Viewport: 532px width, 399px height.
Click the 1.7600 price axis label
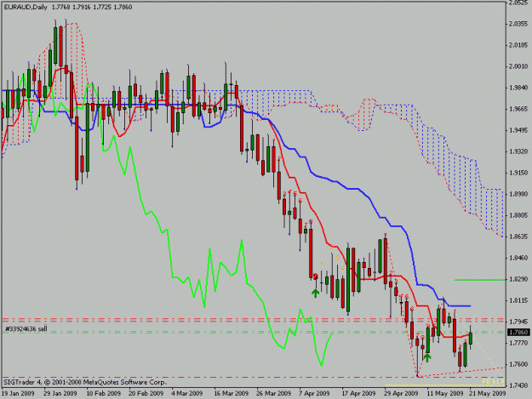coord(518,364)
